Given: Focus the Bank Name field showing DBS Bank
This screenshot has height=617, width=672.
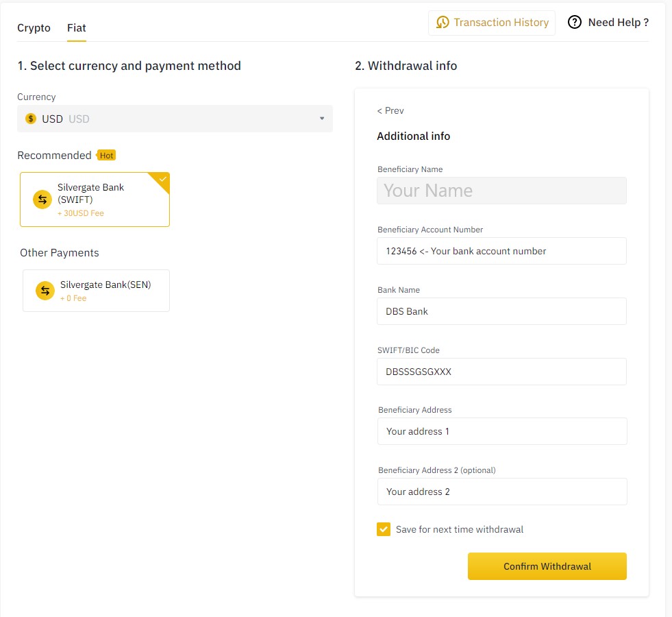Looking at the screenshot, I should 501,311.
